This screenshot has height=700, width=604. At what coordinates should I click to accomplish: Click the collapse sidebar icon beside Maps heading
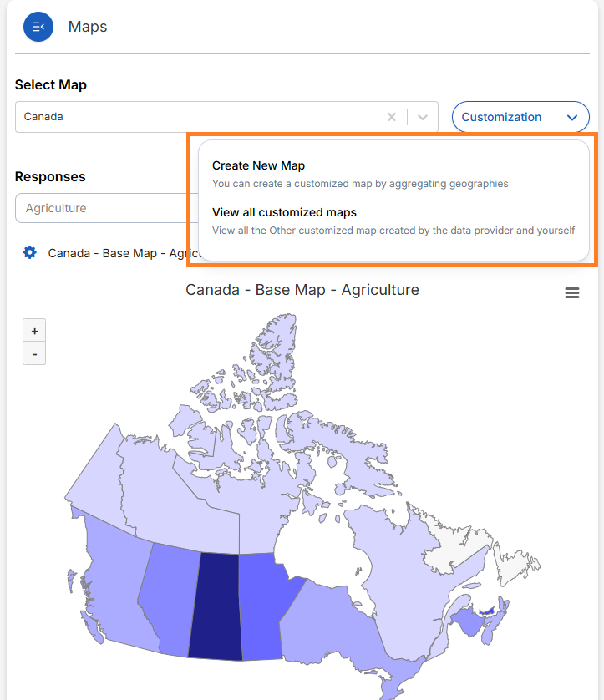(x=37, y=26)
